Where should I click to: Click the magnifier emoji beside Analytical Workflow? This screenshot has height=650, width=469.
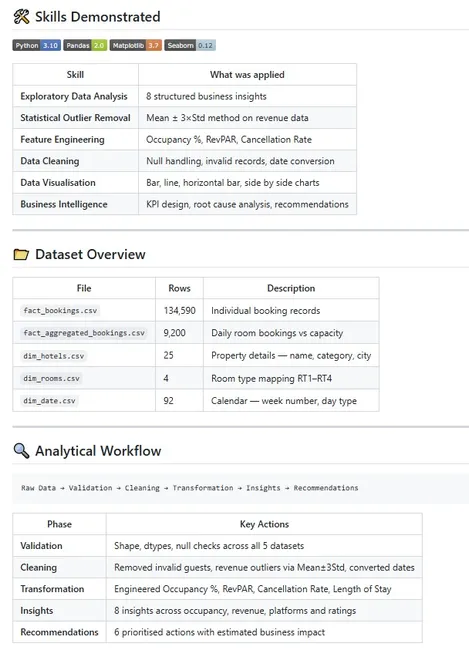coord(21,451)
